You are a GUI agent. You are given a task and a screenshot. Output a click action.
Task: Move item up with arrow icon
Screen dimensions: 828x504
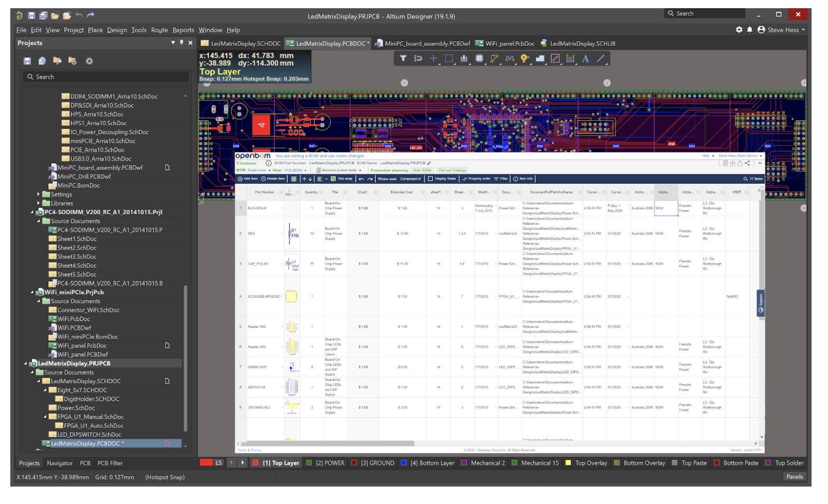coord(304,179)
